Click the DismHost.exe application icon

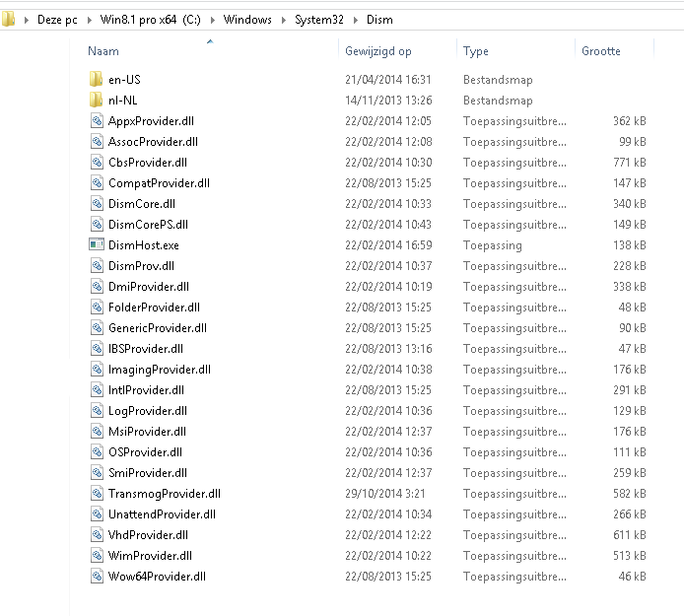point(97,244)
